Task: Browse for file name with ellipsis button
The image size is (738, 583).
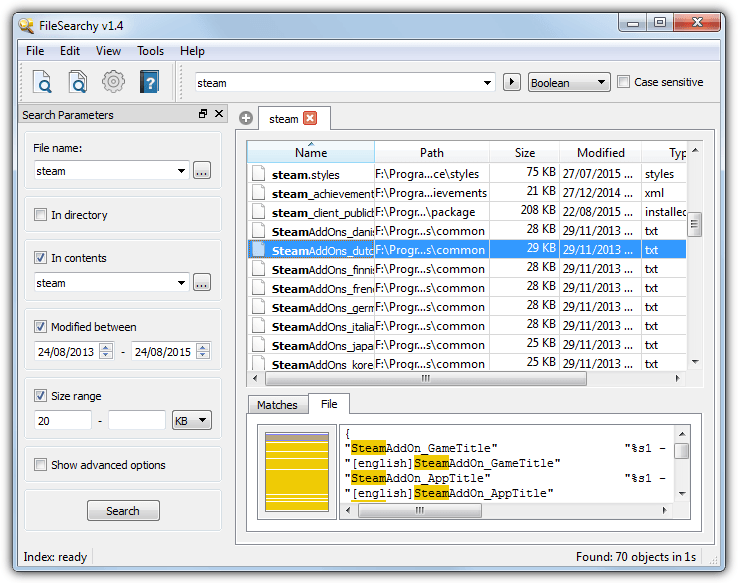Action: click(x=202, y=170)
